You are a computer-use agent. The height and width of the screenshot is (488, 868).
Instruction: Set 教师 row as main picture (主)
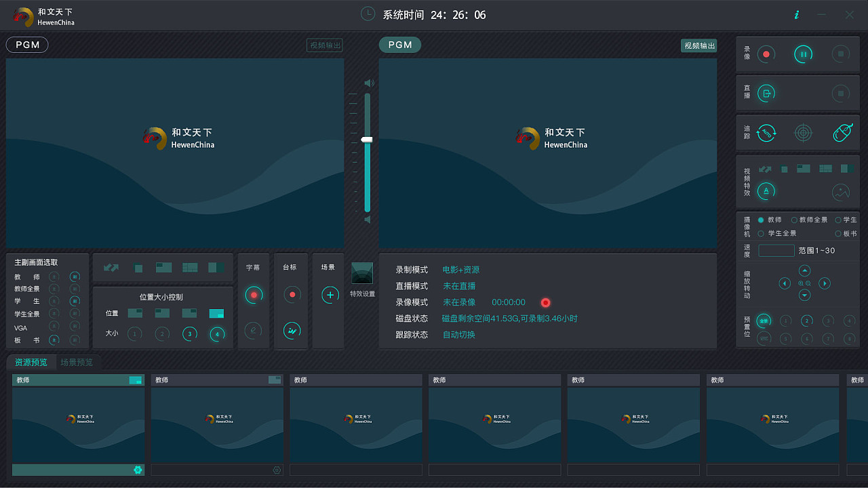(x=54, y=277)
